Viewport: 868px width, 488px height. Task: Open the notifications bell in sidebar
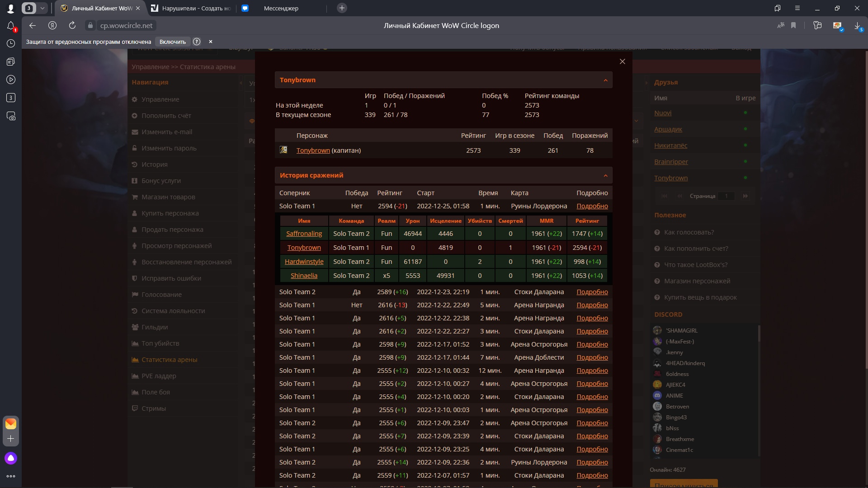coord(11,26)
